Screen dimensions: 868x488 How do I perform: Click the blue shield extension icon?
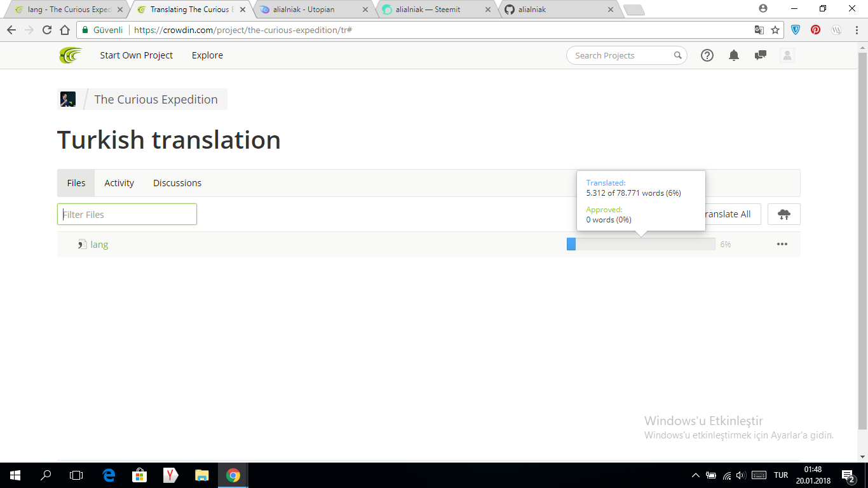(796, 30)
